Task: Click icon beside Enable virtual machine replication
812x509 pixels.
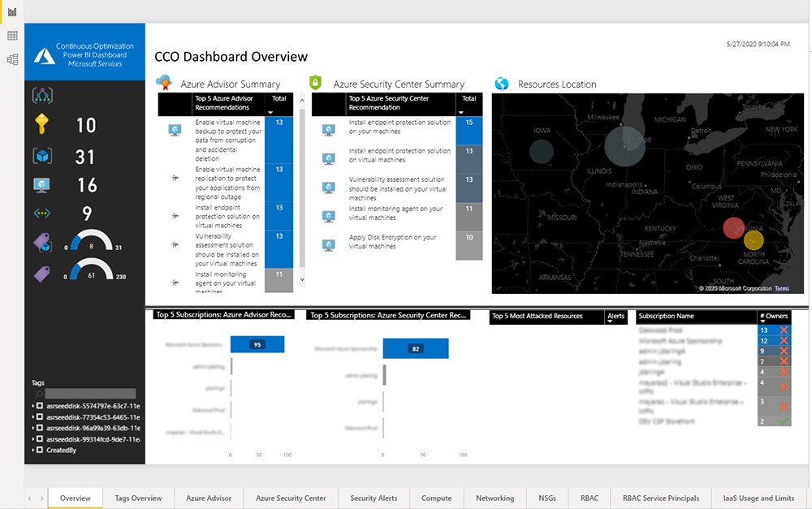Action: [175, 178]
